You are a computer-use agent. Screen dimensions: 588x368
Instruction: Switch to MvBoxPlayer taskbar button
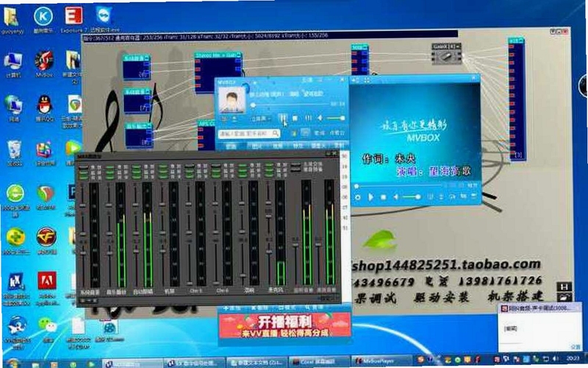(x=380, y=362)
